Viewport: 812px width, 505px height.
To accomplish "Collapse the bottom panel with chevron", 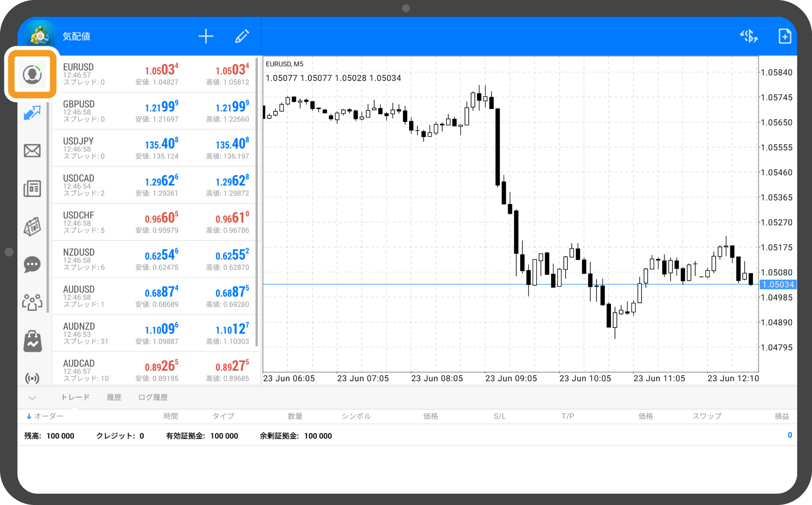I will click(32, 397).
